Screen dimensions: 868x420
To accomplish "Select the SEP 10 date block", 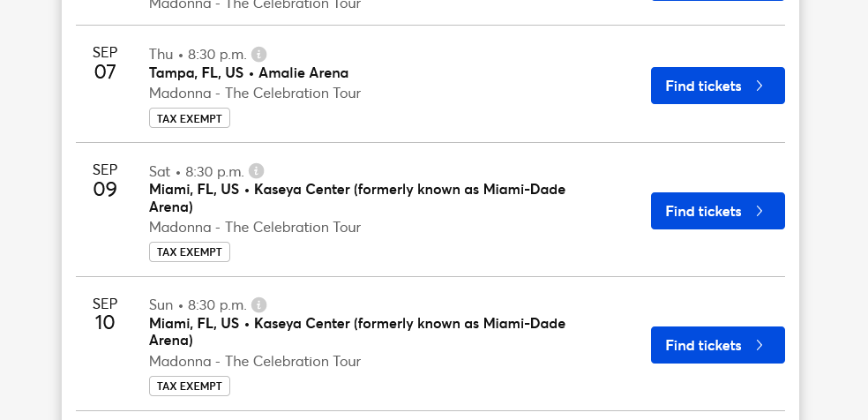I will pyautogui.click(x=105, y=314).
